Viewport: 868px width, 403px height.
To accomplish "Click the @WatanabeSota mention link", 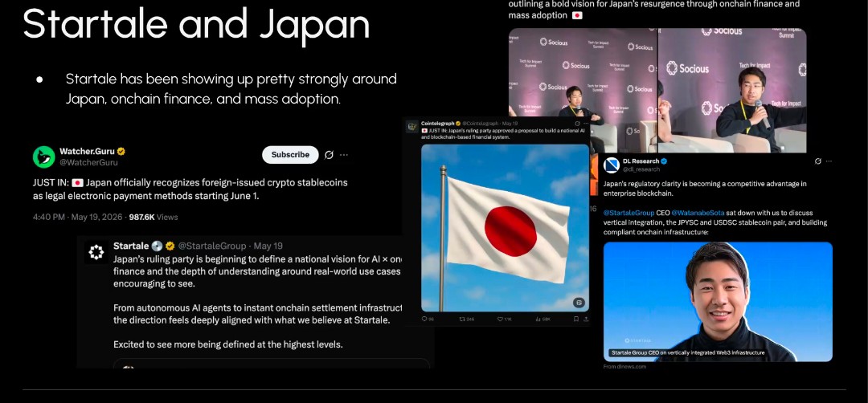I will coord(698,212).
